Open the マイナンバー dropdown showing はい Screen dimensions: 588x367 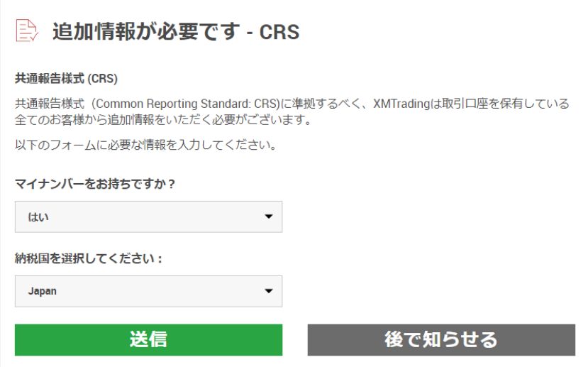[x=148, y=217]
